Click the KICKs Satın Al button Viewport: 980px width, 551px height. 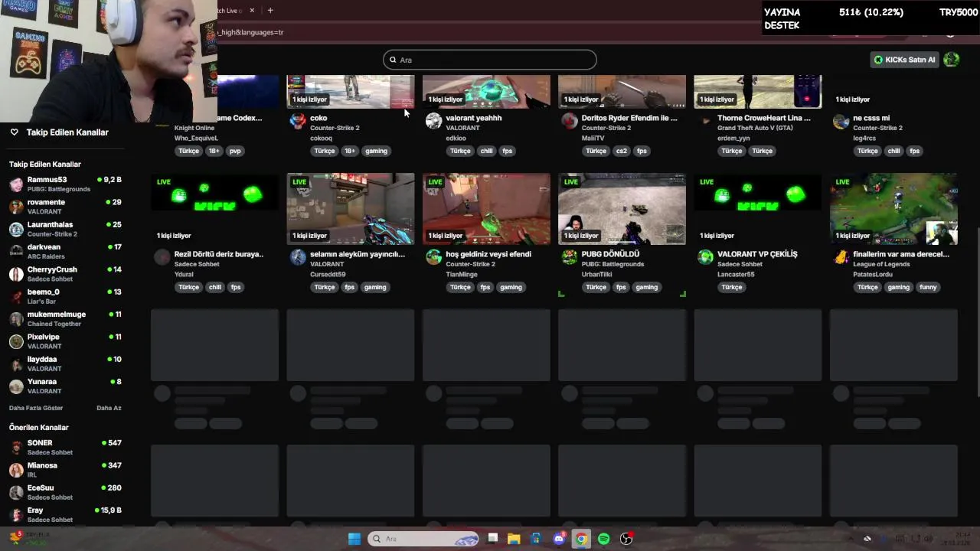coord(905,60)
